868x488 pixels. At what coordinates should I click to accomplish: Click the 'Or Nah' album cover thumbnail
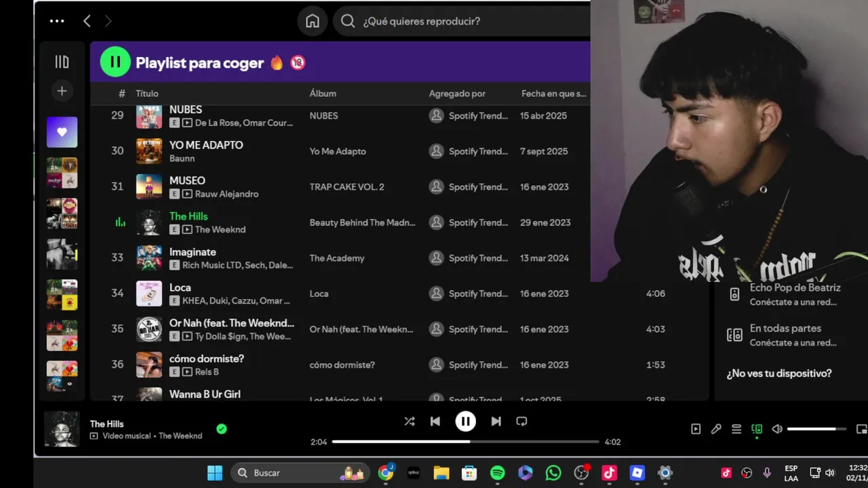pos(149,329)
